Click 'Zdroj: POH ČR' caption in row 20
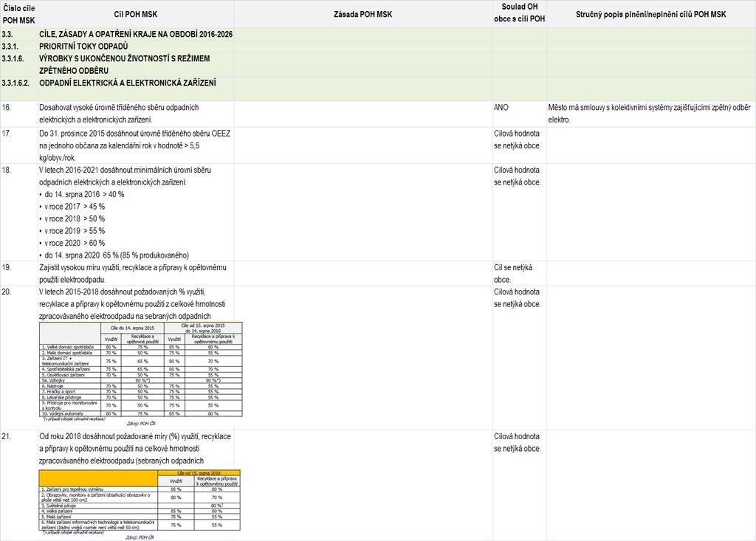The height and width of the screenshot is (541, 756). 141,424
